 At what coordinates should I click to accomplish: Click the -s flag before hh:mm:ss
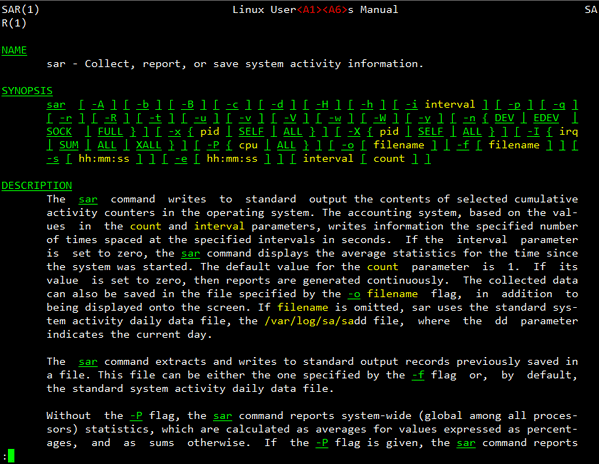(x=53, y=158)
